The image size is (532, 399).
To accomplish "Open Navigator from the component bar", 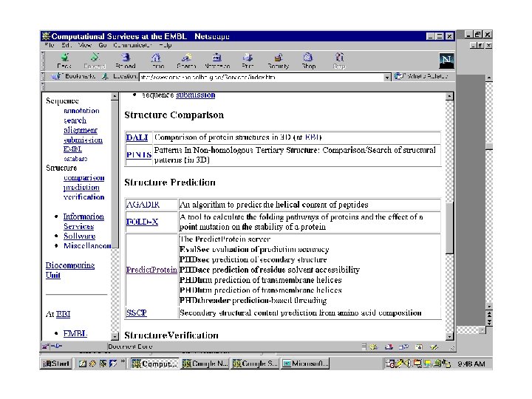I will pyautogui.click(x=374, y=347).
